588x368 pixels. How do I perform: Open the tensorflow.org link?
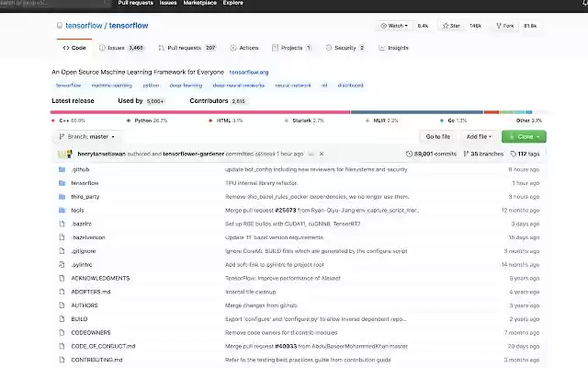pos(249,72)
